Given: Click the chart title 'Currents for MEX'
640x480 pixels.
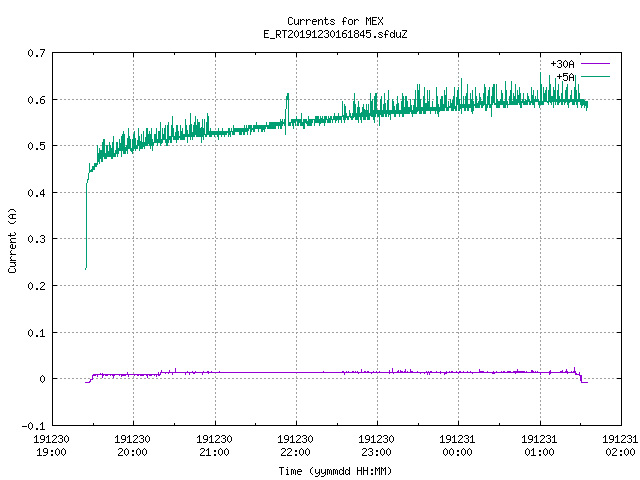Looking at the screenshot, I should [335, 21].
